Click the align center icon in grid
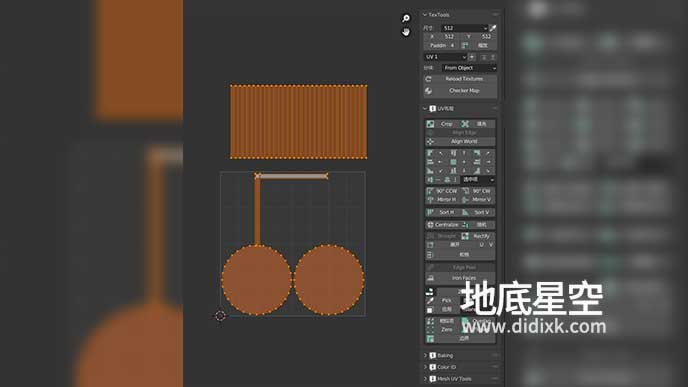This screenshot has width=688, height=387. 454,162
